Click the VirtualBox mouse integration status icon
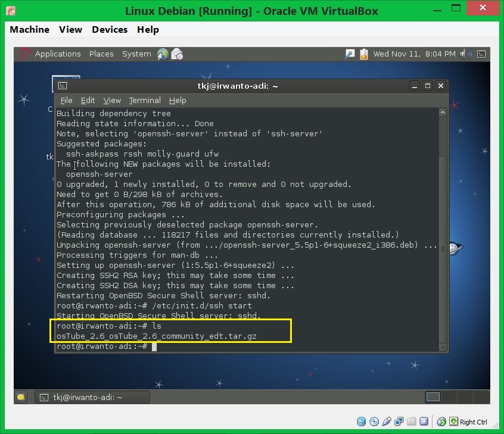Screen dimensions: 504x434 click(x=441, y=421)
